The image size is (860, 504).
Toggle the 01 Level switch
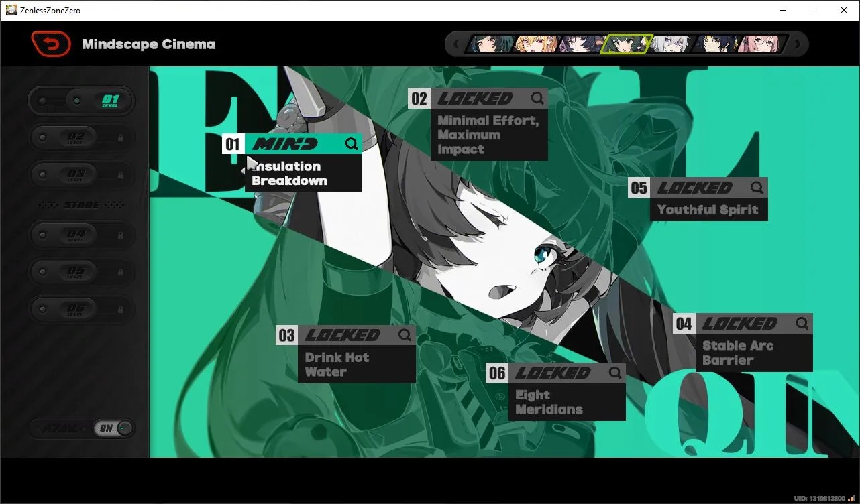(81, 101)
